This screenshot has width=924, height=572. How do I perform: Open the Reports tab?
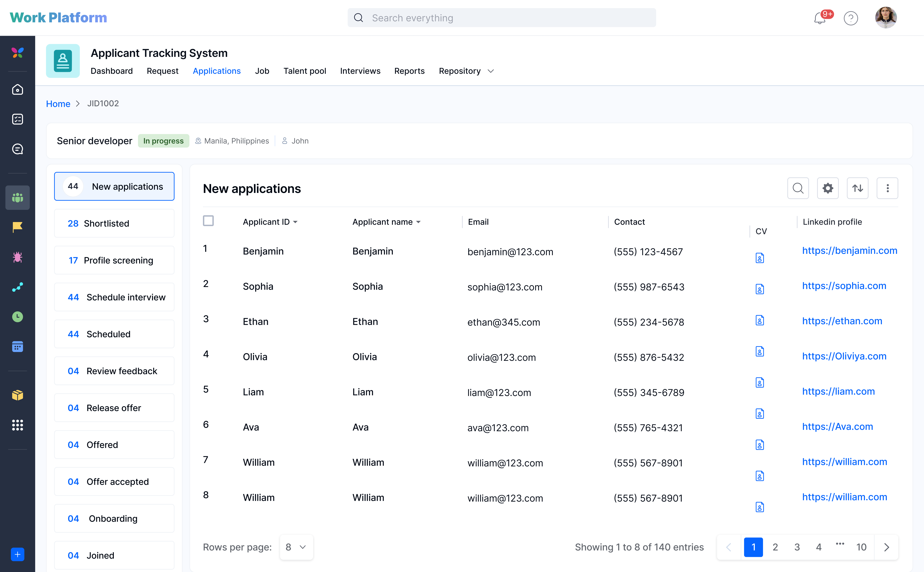(409, 71)
